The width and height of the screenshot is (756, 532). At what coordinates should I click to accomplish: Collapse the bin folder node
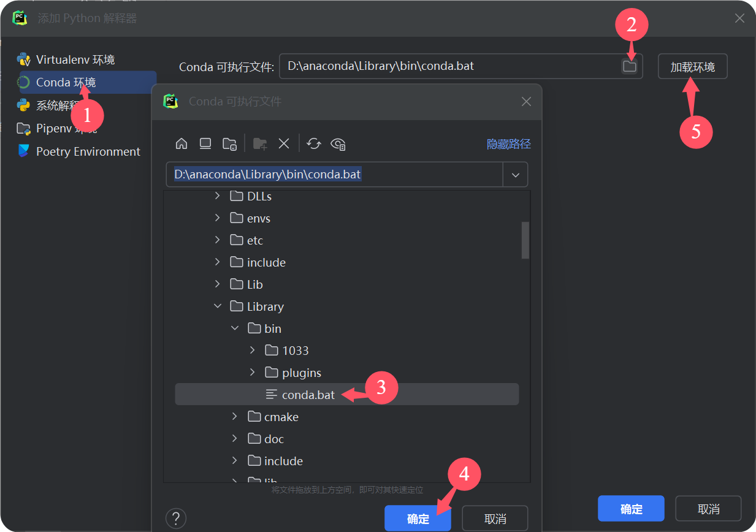[x=235, y=329]
